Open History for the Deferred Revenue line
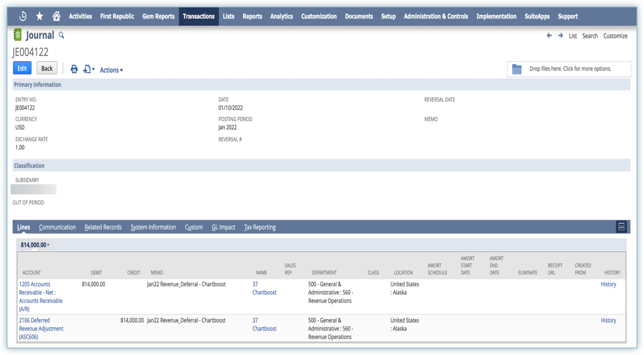The width and height of the screenshot is (644, 355). click(x=608, y=320)
